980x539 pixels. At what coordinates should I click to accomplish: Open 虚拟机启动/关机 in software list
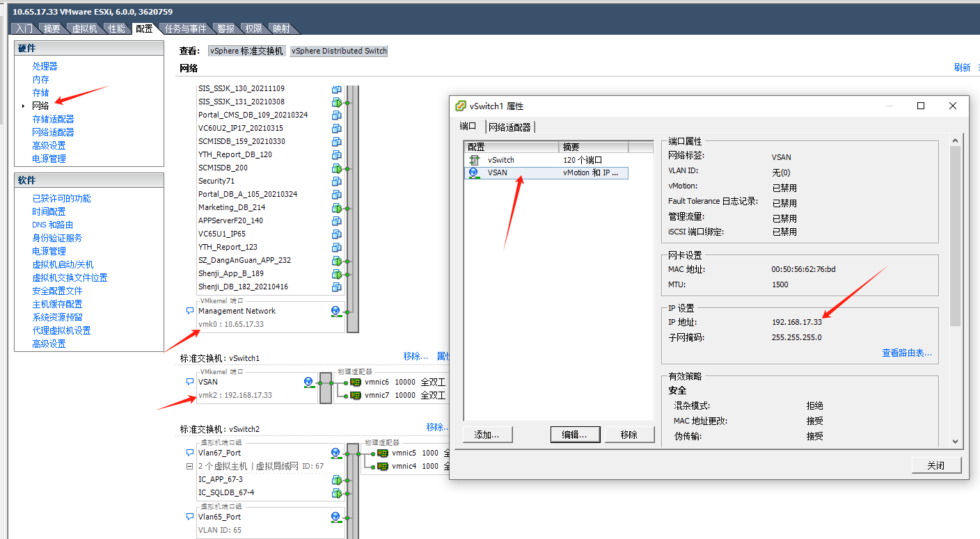tap(63, 264)
